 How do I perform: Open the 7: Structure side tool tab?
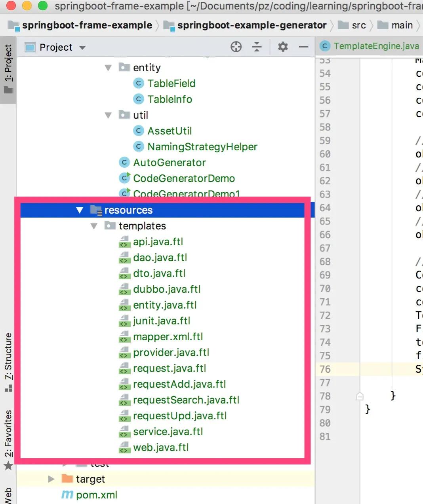click(8, 362)
